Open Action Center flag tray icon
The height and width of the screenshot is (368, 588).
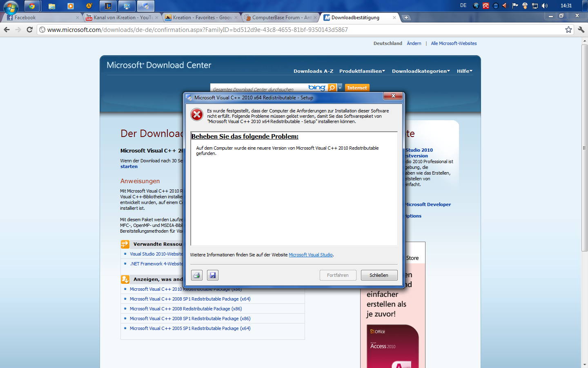point(515,6)
